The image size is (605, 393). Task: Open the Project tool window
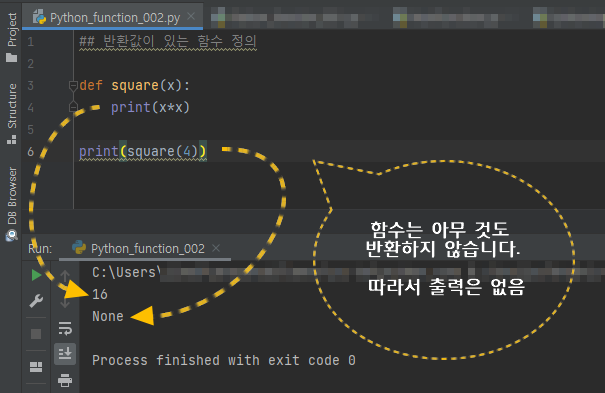click(12, 37)
